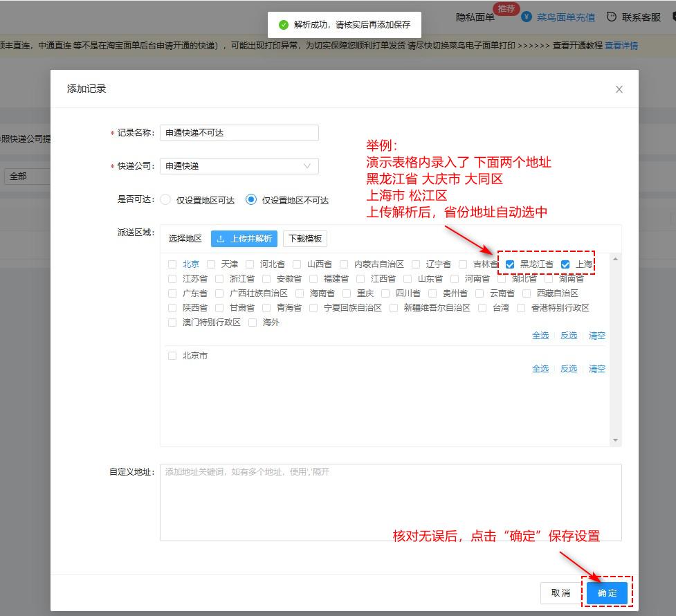Viewport: 676px width, 616px height.
Task: Click the 确定 button to save
Action: (607, 592)
